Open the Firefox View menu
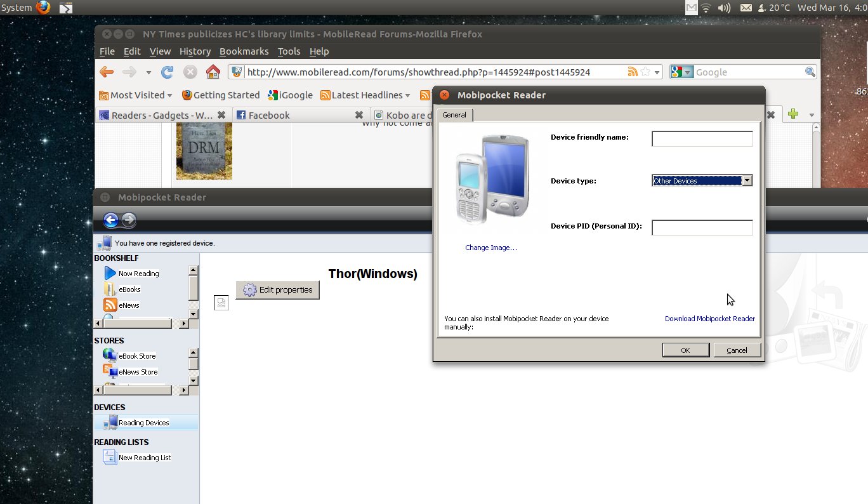The height and width of the screenshot is (504, 868). pos(161,51)
